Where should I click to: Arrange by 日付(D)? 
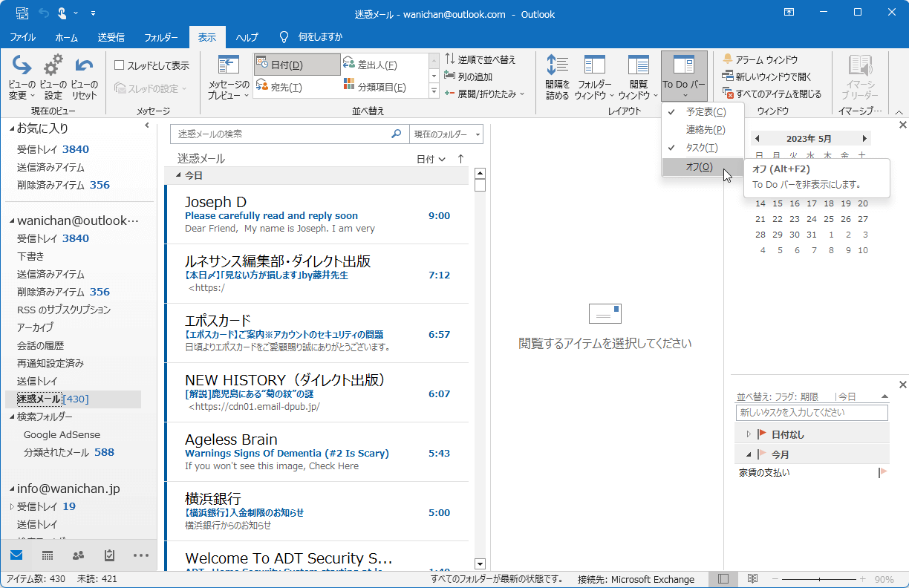[297, 65]
